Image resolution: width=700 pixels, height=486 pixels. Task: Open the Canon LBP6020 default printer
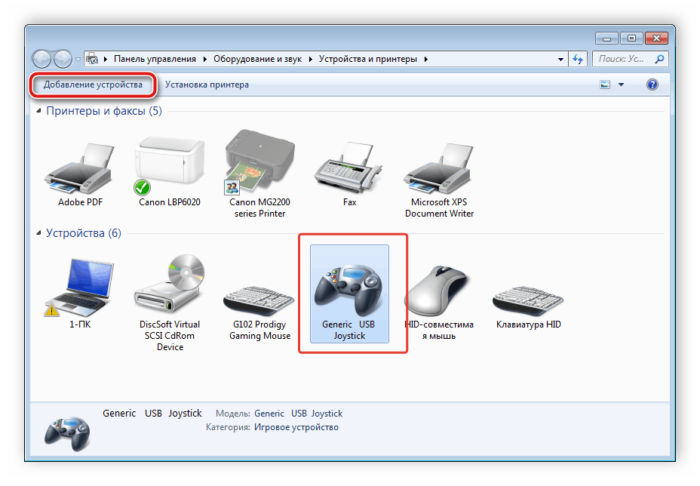166,167
